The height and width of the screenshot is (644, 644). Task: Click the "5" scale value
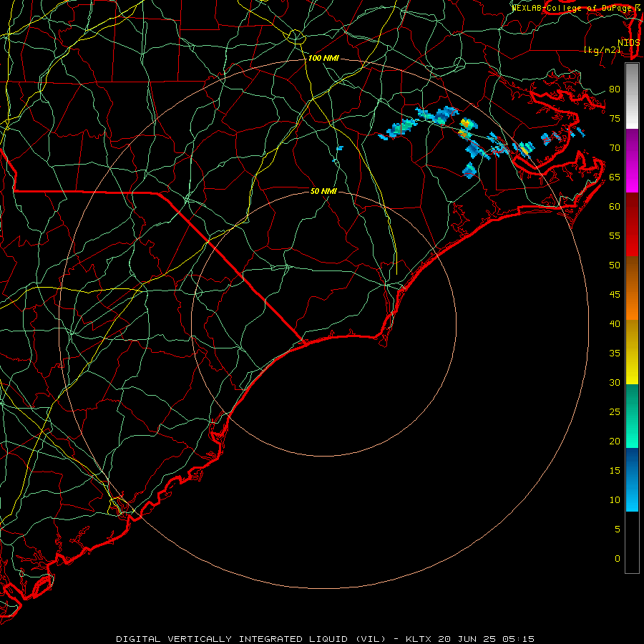pyautogui.click(x=618, y=530)
